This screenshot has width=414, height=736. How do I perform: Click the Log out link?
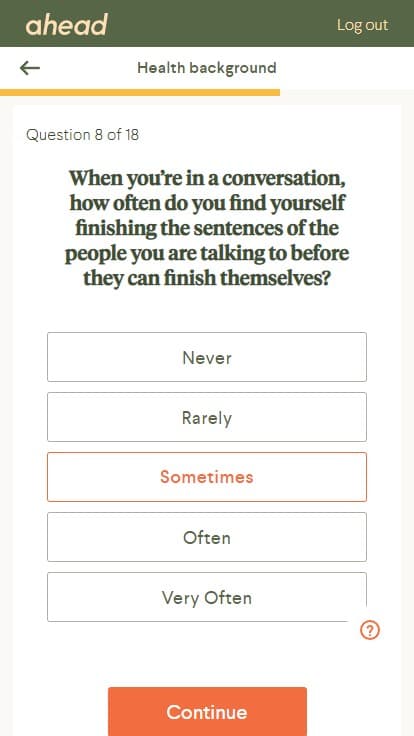pos(362,25)
